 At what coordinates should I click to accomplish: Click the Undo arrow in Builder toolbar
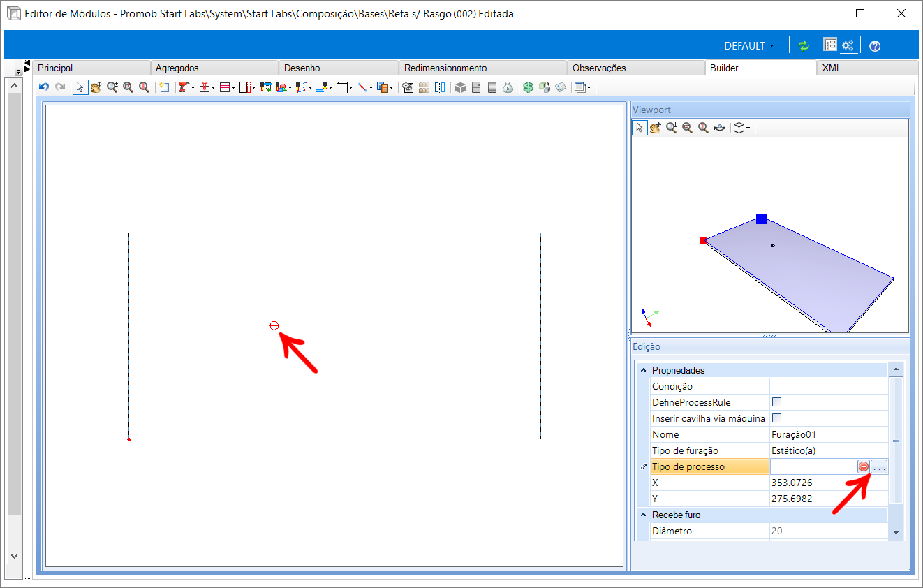(44, 87)
